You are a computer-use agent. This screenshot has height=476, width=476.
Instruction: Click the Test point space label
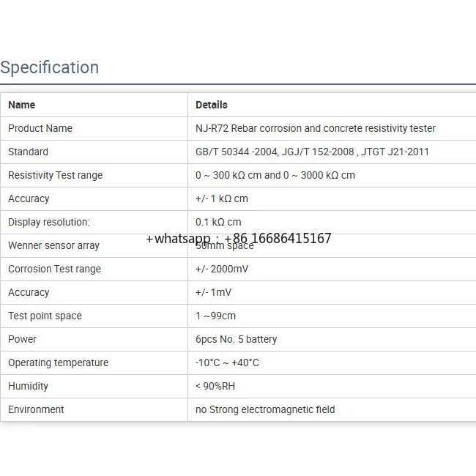(x=45, y=316)
